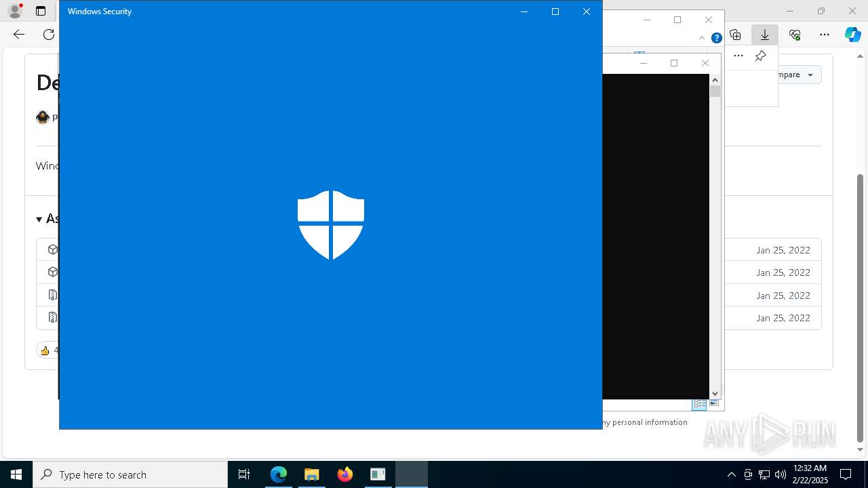This screenshot has width=868, height=488.
Task: Click the console window scrollbar thumb
Action: click(715, 91)
